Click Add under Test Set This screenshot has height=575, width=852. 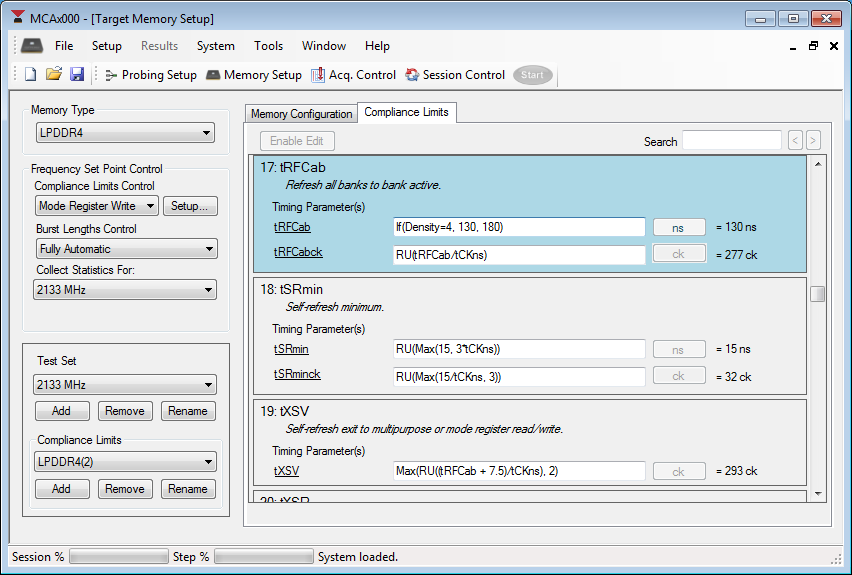click(x=61, y=411)
